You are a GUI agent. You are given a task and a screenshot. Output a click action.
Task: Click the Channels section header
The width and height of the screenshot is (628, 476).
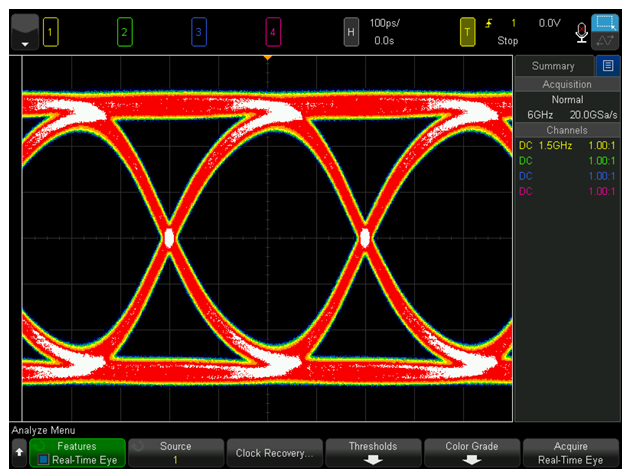(567, 131)
